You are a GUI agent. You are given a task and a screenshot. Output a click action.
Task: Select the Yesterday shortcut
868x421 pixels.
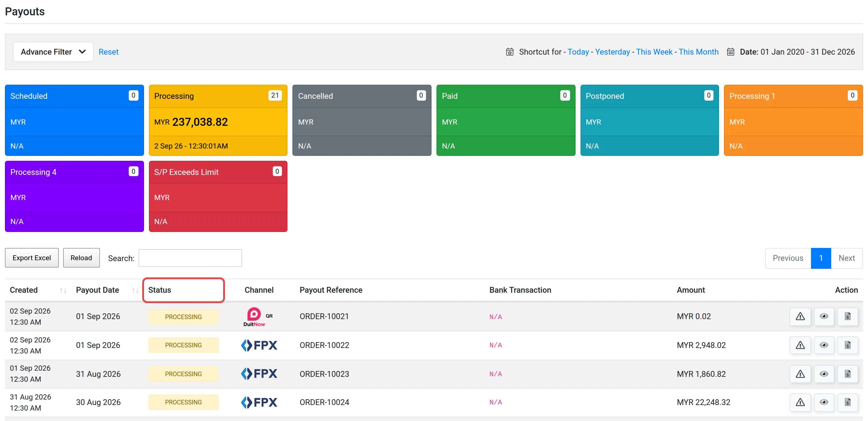click(612, 52)
